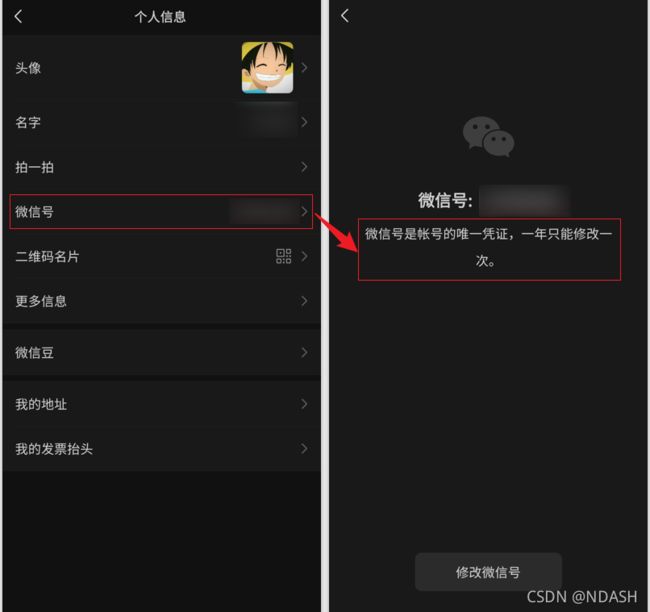The width and height of the screenshot is (650, 612).
Task: Open the QR code icon in 二维码名片
Action: (x=284, y=256)
